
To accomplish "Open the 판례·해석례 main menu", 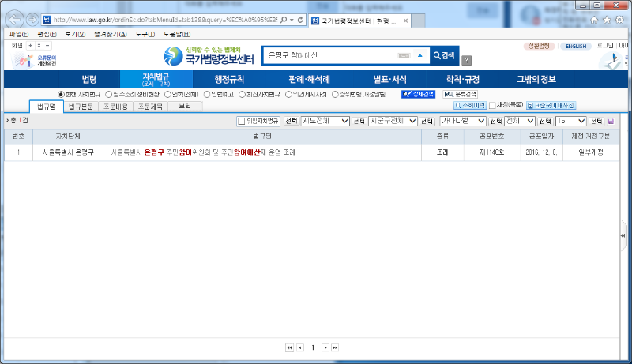I will click(309, 79).
